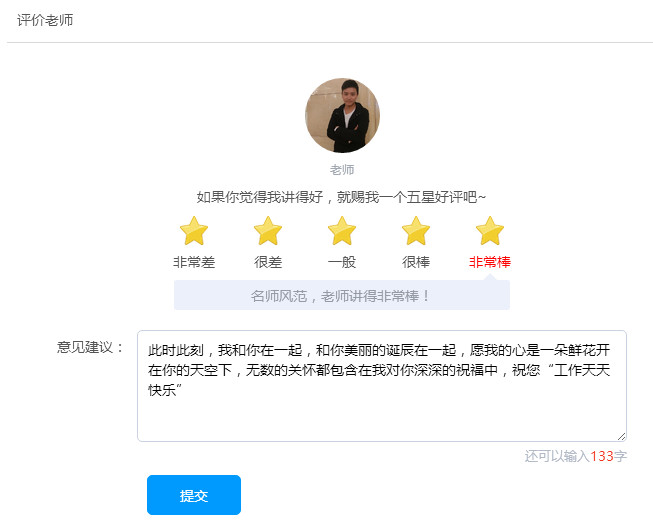
Task: Click the textarea resize handle corner
Action: click(622, 436)
